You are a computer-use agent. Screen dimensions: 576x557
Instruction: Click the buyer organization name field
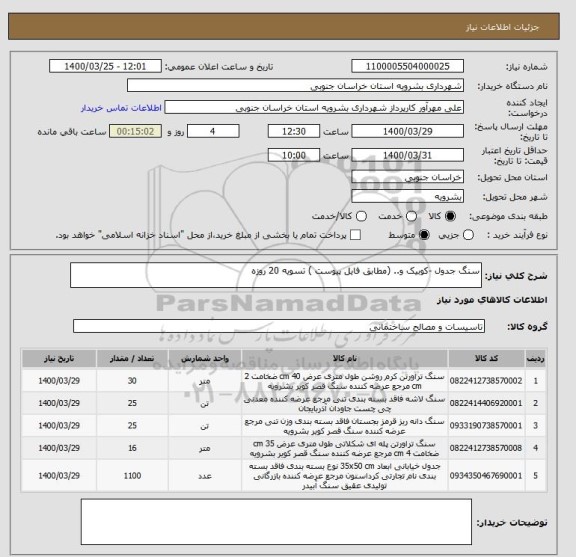click(x=295, y=86)
